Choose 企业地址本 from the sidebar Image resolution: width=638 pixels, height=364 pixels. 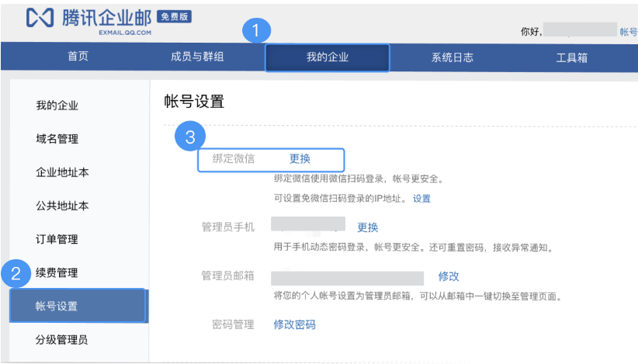(62, 172)
